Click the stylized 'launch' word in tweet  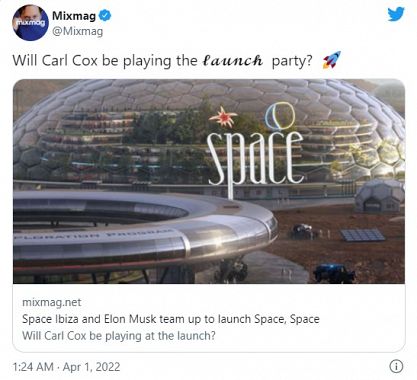232,61
